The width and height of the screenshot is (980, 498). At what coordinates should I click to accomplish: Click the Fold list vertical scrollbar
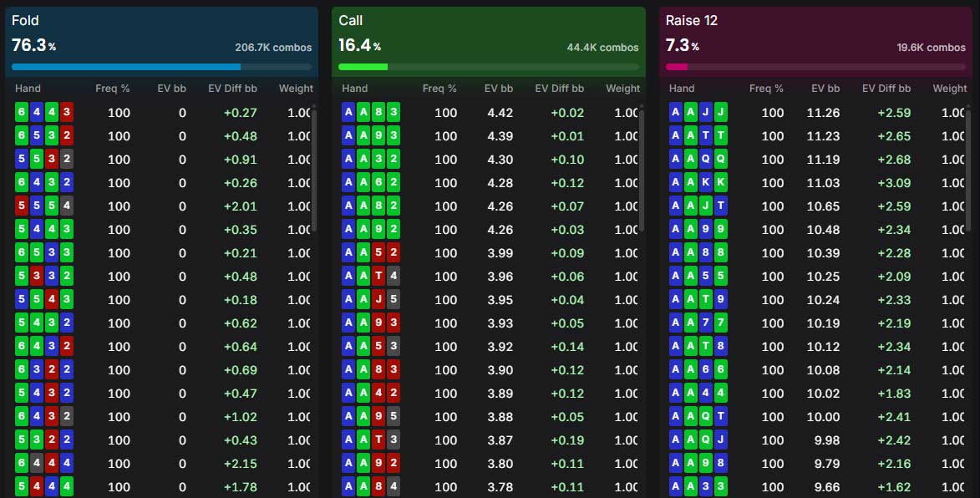click(x=314, y=169)
